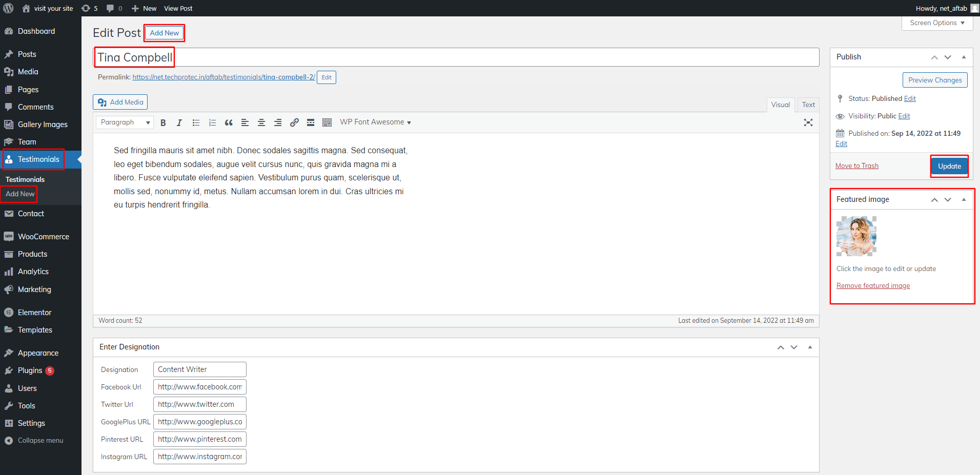Screen dimensions: 980x475
Task: Click the insert link icon
Action: coord(294,122)
